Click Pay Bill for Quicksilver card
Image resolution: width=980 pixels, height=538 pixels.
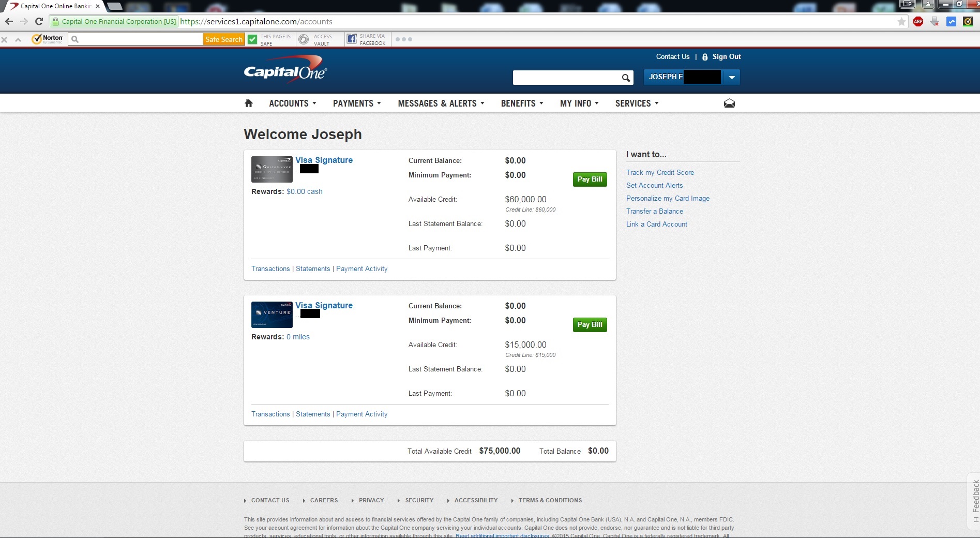[590, 180]
